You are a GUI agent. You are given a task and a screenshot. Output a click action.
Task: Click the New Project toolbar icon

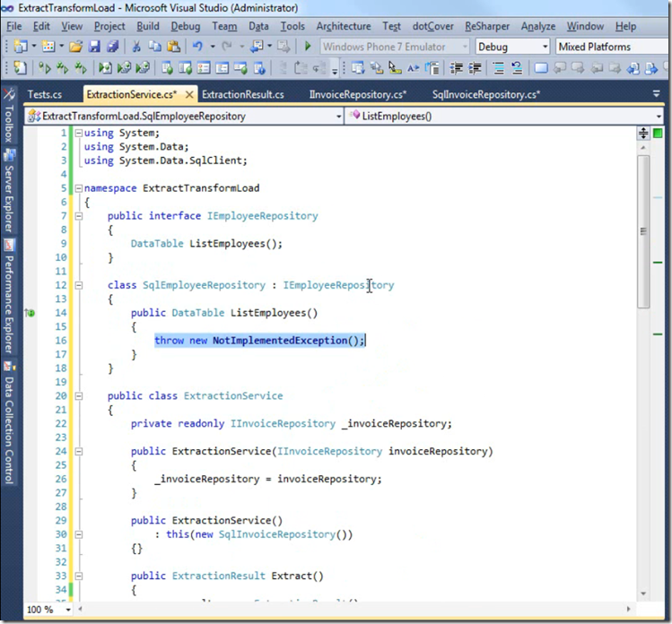coord(20,47)
